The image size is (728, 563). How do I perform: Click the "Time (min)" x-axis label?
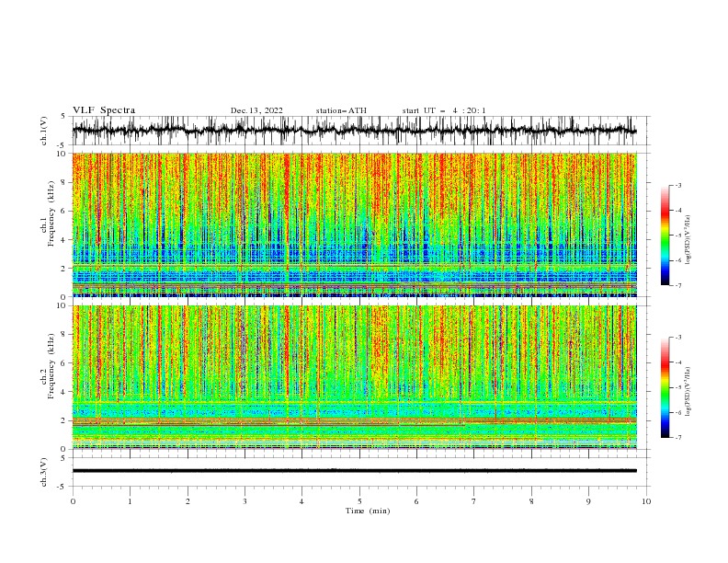[x=368, y=511]
